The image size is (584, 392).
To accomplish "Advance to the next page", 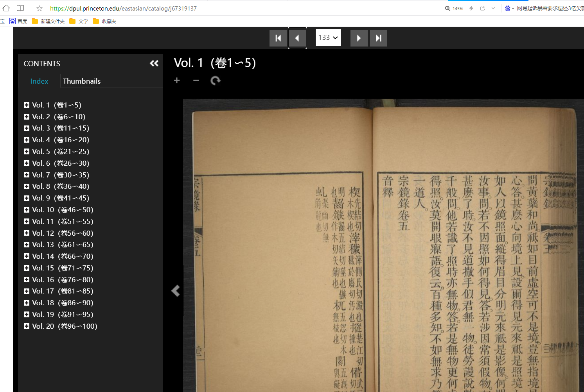I will tap(359, 38).
